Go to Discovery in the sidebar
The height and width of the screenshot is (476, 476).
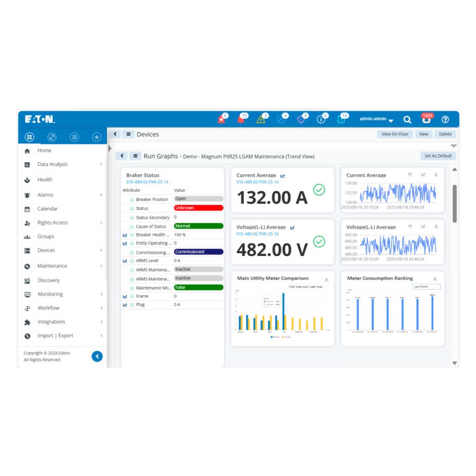49,280
